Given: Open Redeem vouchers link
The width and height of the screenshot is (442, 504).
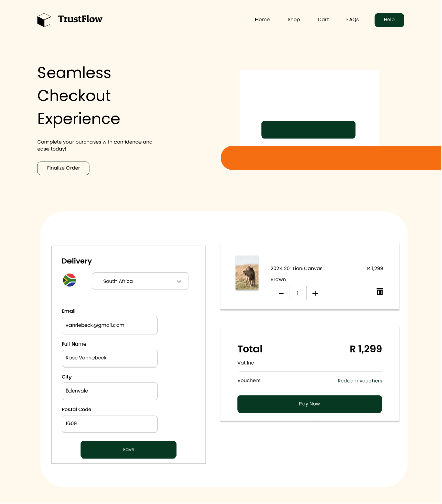Looking at the screenshot, I should click(360, 381).
